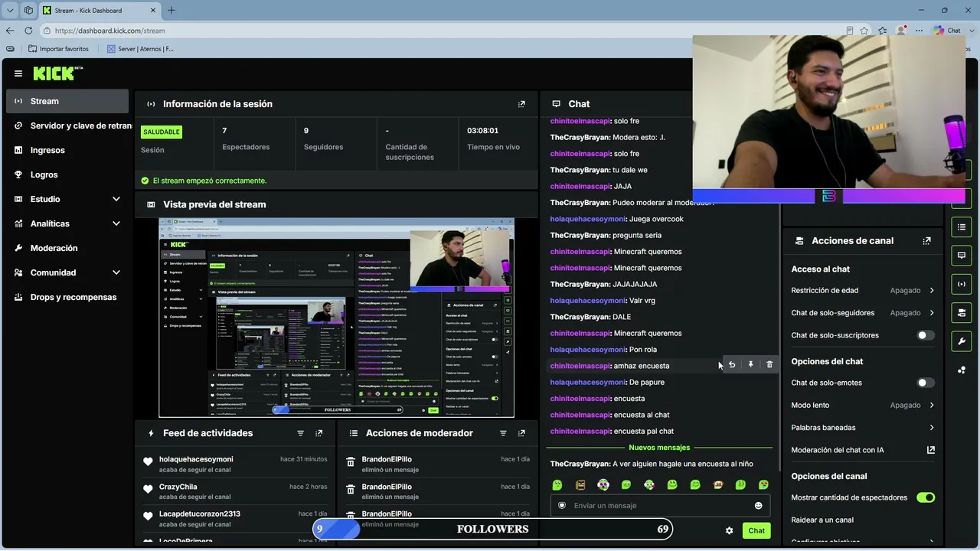Open a new browser tab
Screen dimensions: 980x551
pyautogui.click(x=171, y=10)
